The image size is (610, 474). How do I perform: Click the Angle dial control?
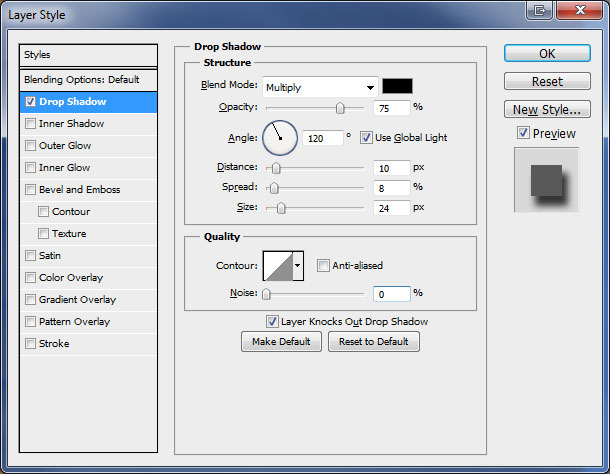click(x=280, y=138)
